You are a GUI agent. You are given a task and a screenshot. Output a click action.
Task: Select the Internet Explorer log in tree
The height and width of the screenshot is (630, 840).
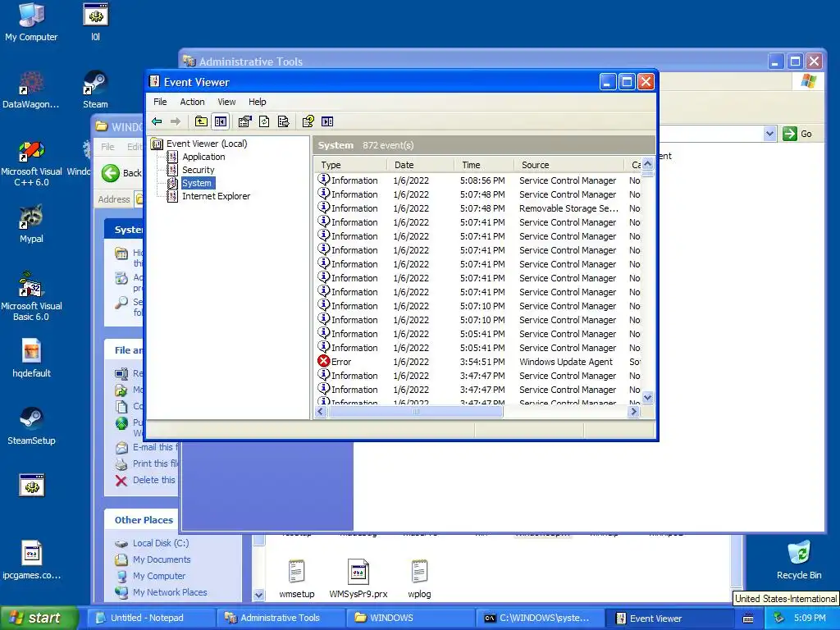point(216,196)
